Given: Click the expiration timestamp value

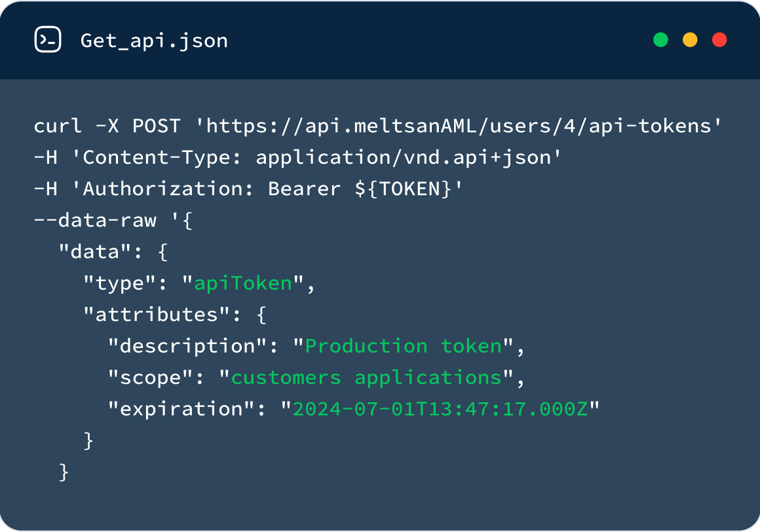Looking at the screenshot, I should (440, 409).
